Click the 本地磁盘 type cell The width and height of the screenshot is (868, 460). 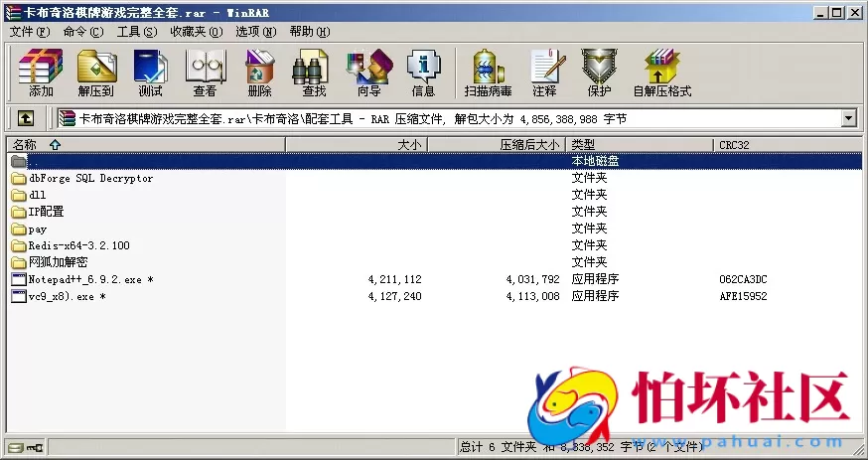[x=595, y=161]
